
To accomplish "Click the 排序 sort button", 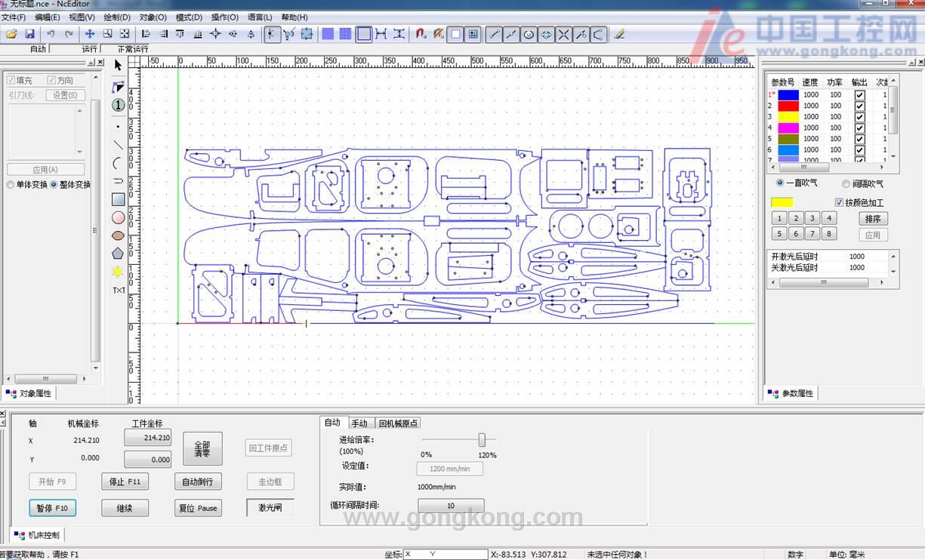I will click(x=873, y=219).
